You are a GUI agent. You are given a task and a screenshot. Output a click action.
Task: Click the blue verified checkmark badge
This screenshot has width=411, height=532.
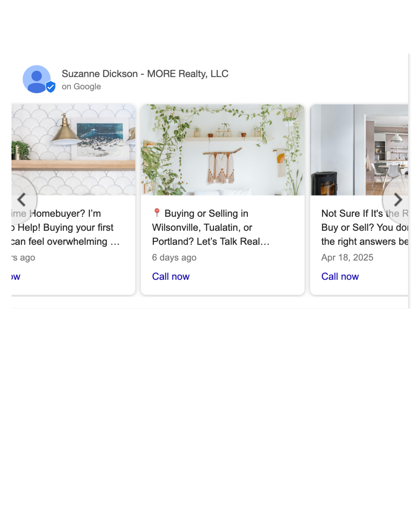[51, 87]
